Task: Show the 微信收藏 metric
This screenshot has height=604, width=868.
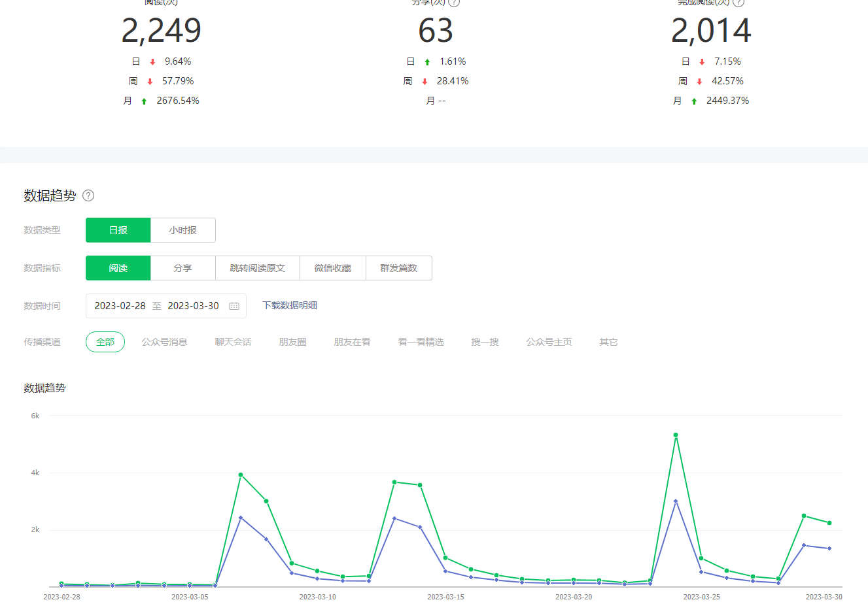Action: pos(332,268)
